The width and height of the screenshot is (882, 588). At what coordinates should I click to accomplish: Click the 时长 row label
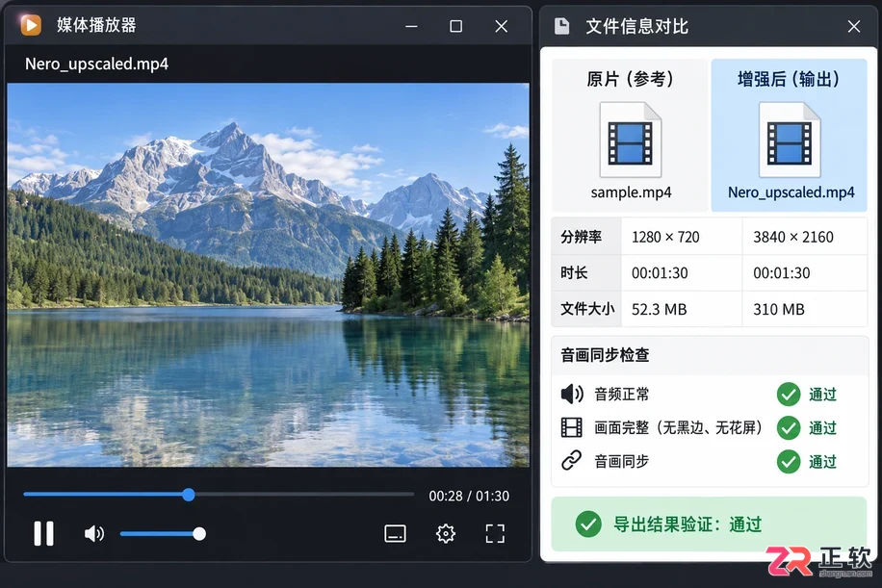pyautogui.click(x=574, y=272)
